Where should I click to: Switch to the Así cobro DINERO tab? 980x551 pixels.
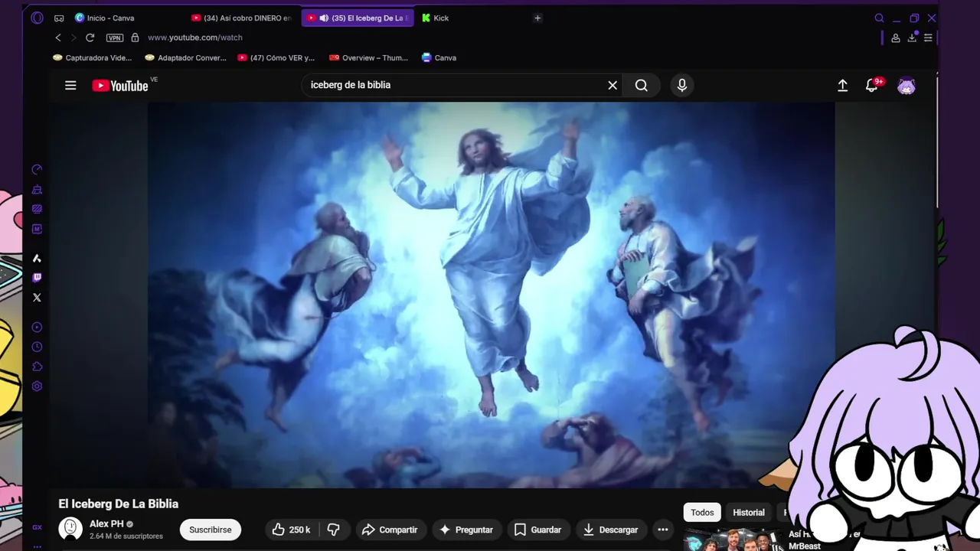242,18
